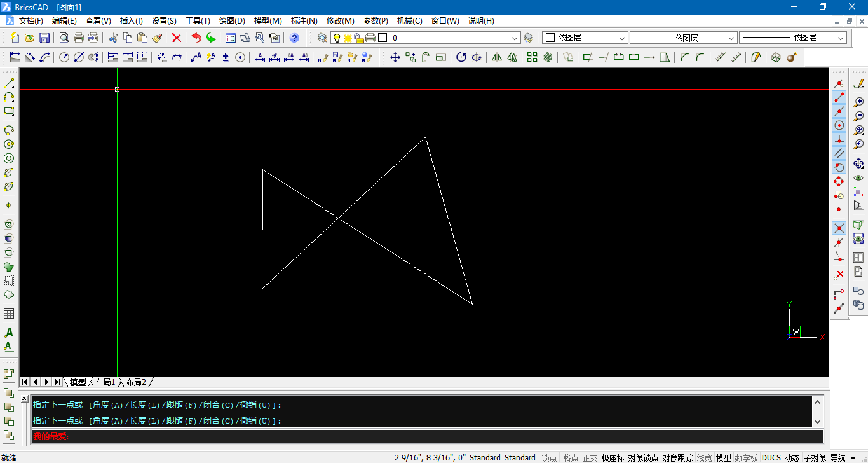The height and width of the screenshot is (463, 868).
Task: Click the layer color swatch in the layer toolbar
Action: click(x=383, y=38)
